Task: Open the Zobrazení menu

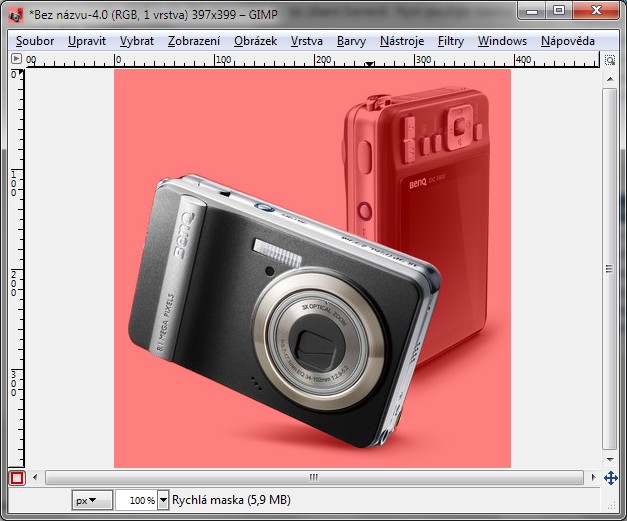Action: [194, 41]
